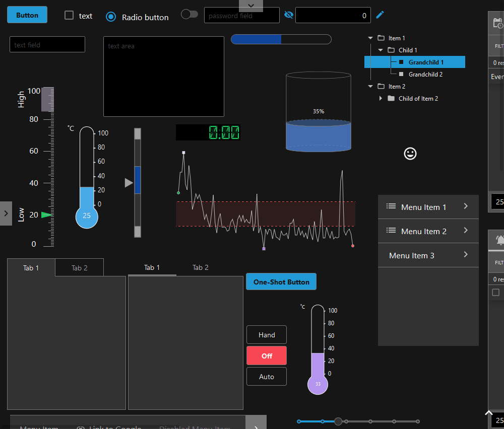Click the handle of the bottom horizontal slider
Image resolution: width=504 pixels, height=429 pixels.
[x=338, y=421]
